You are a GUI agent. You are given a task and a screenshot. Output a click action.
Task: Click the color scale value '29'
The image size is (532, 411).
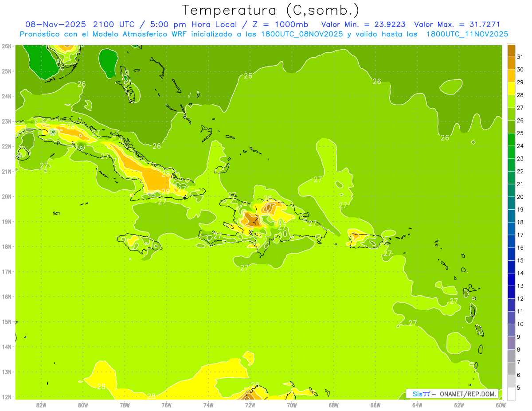point(520,82)
